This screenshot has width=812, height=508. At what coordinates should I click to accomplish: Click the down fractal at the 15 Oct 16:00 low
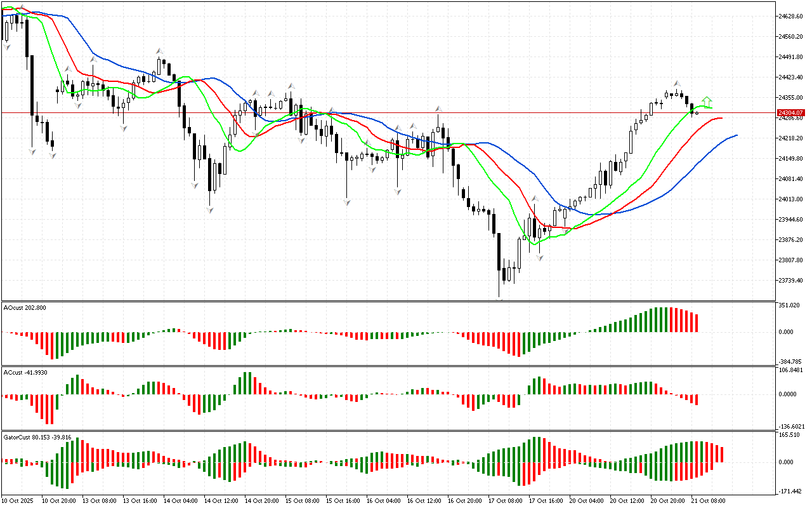coord(347,202)
